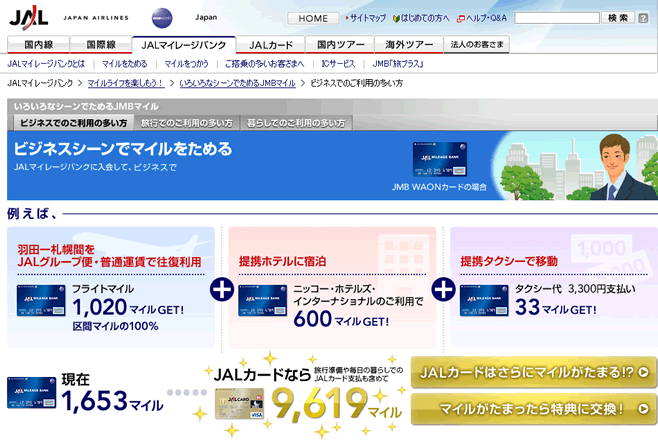658x442 pixels.
Task: Click the 区間マイルの100% text
Action: pyautogui.click(x=115, y=326)
